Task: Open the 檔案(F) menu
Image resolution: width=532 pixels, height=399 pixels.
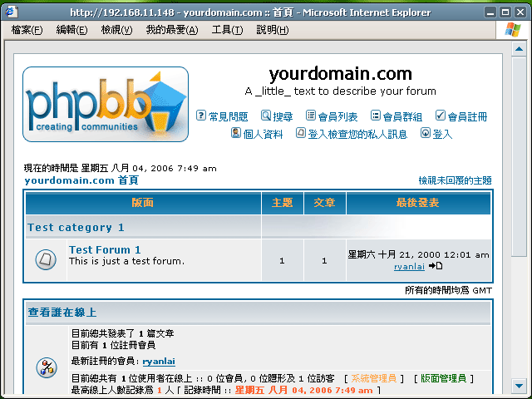Action: 27,30
